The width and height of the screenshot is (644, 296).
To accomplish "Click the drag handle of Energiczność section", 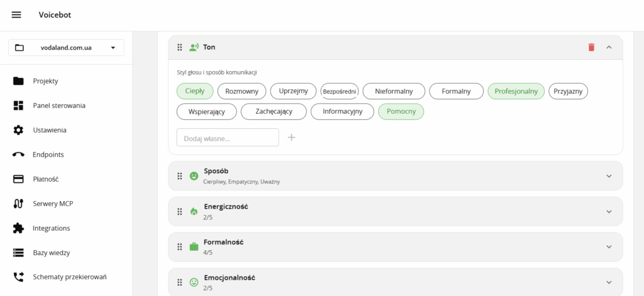I will tap(179, 211).
